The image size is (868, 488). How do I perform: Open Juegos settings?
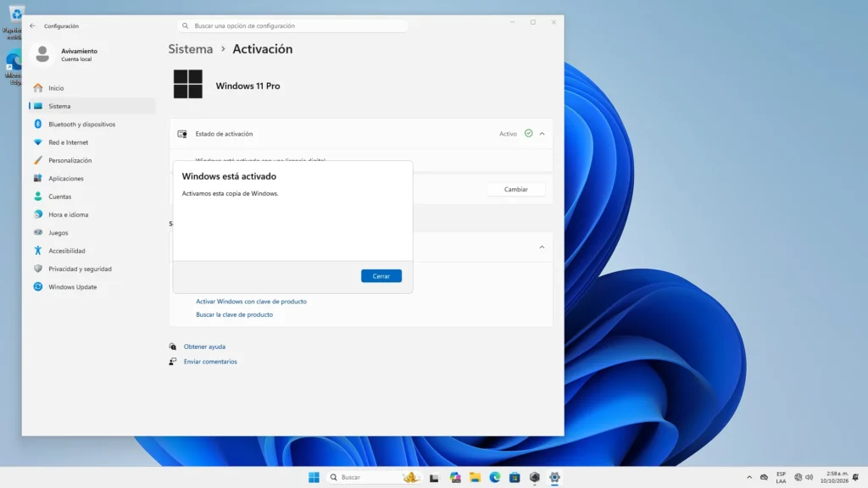(92, 232)
